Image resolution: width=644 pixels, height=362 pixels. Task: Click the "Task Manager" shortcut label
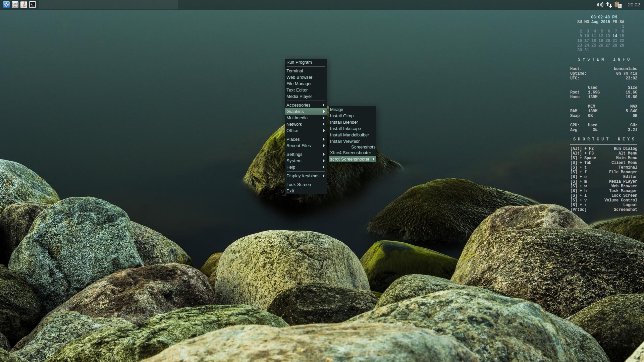tap(623, 191)
